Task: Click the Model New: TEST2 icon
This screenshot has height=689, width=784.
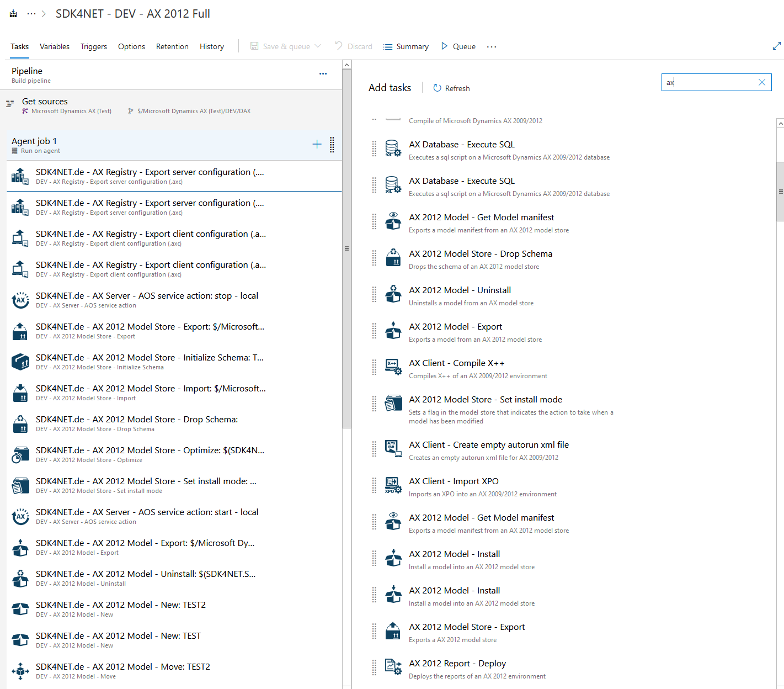Action: pos(20,609)
